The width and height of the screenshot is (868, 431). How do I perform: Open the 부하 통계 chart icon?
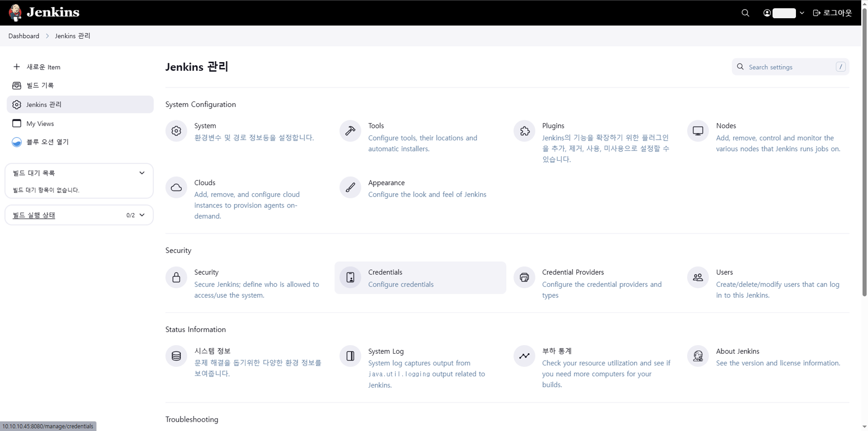[x=524, y=356]
